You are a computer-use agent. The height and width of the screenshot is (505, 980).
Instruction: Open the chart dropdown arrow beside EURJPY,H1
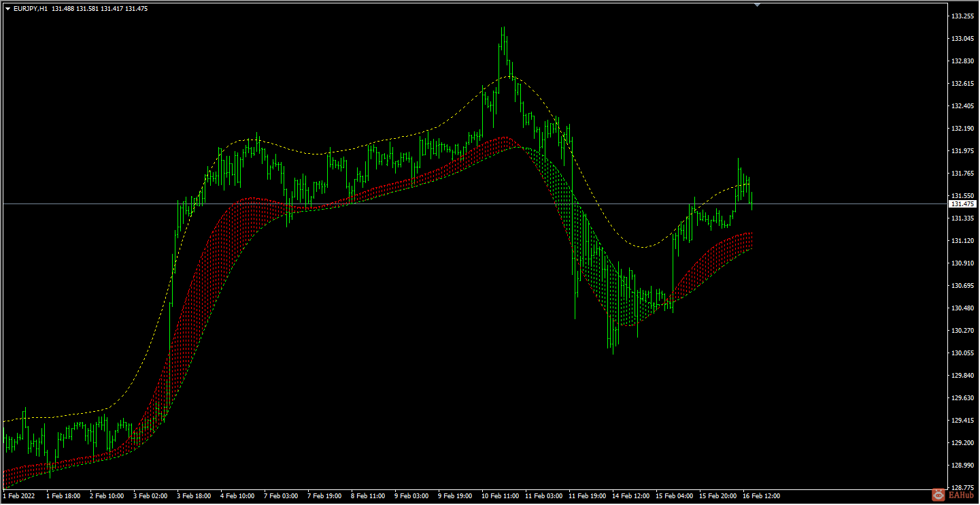[7, 9]
